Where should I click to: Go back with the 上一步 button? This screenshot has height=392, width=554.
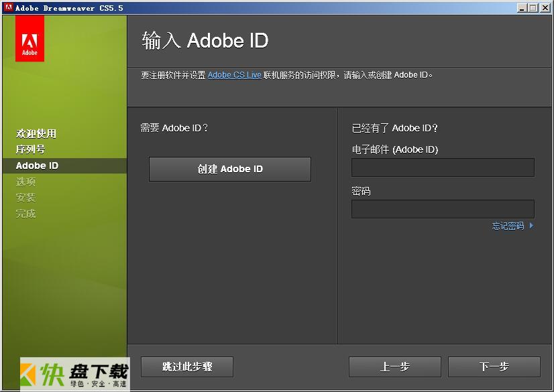point(394,367)
